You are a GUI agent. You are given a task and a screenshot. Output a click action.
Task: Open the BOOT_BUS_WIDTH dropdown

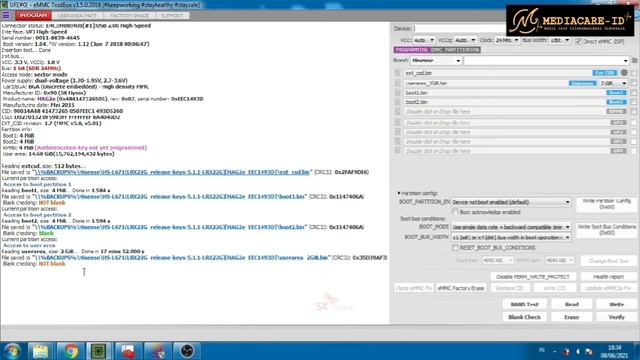point(511,237)
